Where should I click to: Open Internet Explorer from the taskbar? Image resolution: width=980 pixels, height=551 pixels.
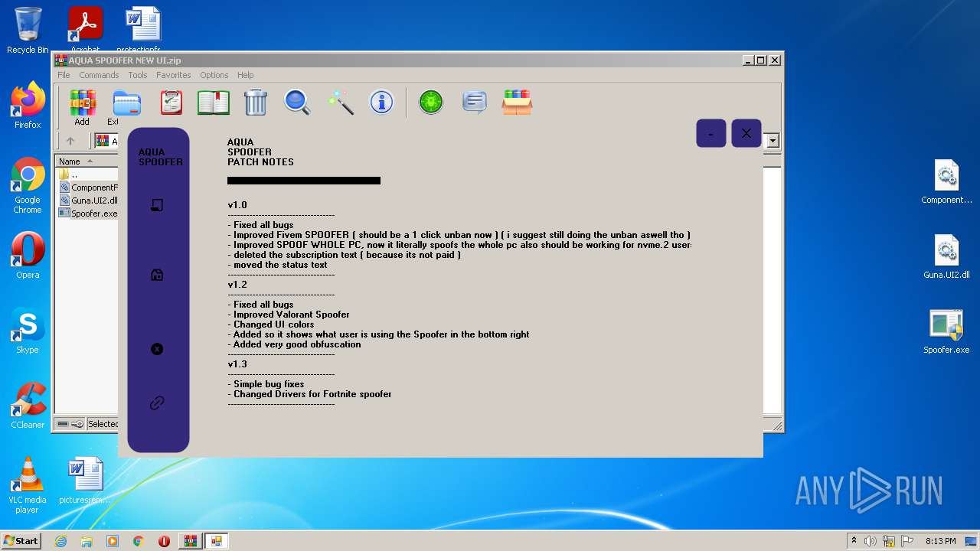(x=60, y=541)
